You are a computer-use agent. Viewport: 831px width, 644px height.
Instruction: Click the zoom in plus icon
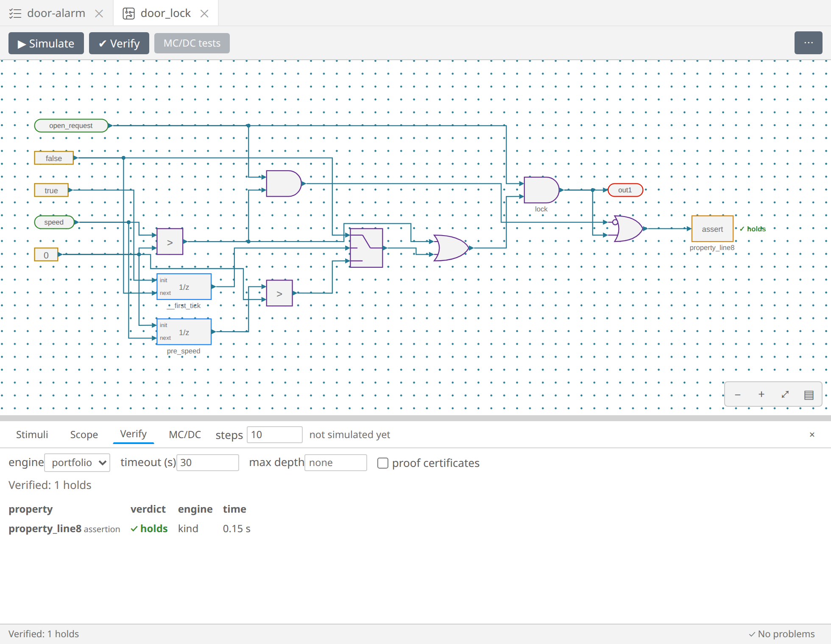pyautogui.click(x=761, y=394)
